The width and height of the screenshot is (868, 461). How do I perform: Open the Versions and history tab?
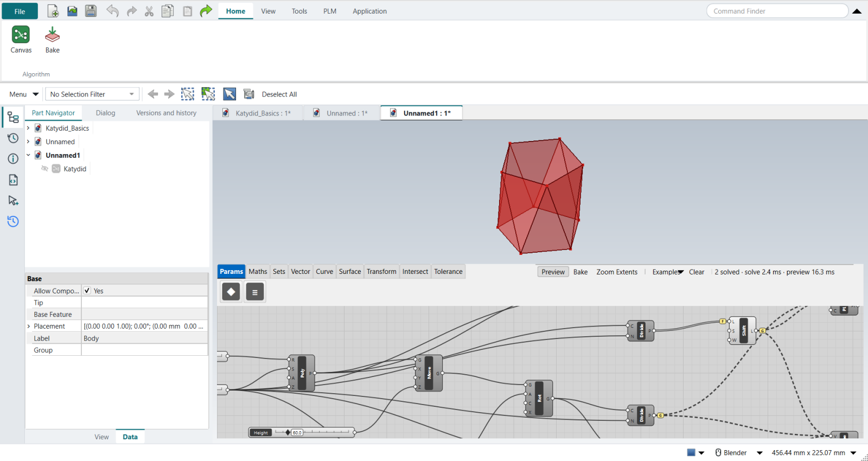(x=166, y=113)
